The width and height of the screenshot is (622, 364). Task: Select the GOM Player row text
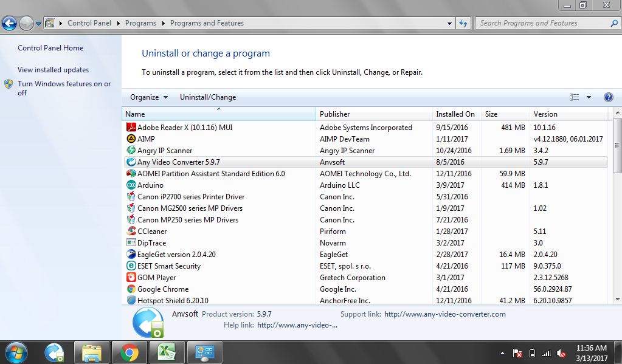[x=156, y=278]
